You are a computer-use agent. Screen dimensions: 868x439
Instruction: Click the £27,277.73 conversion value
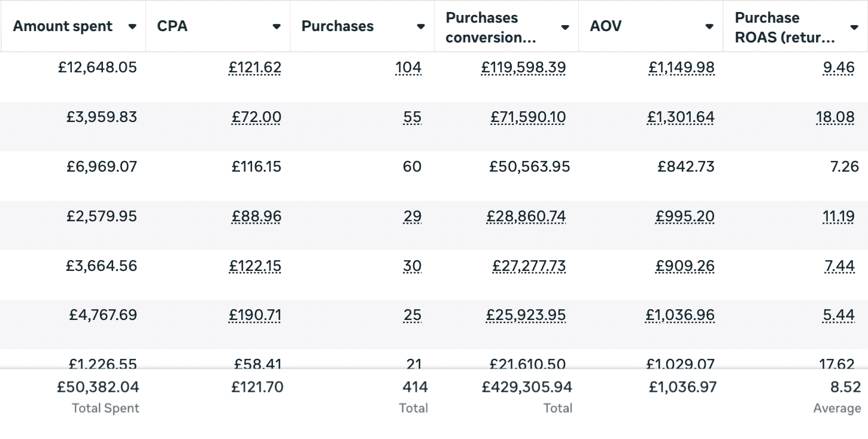coord(529,266)
